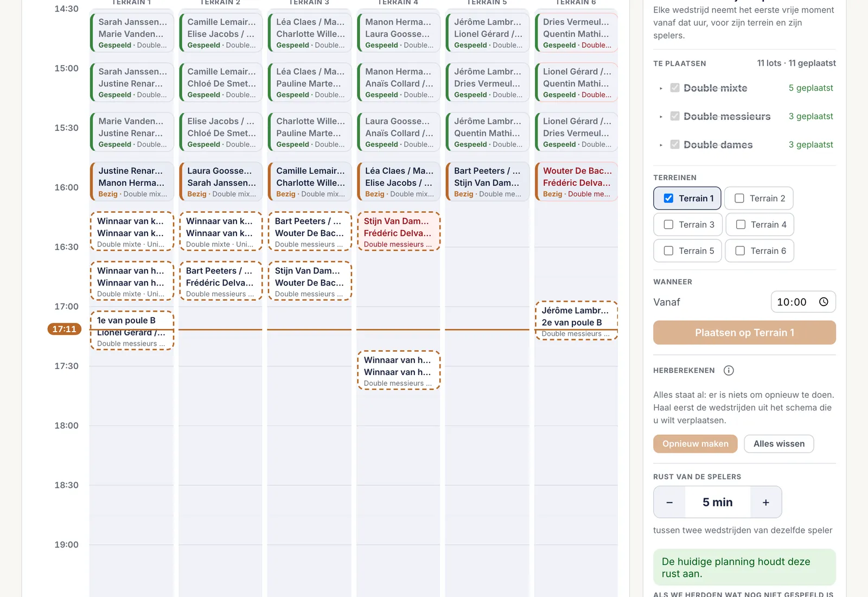Open the 15:30 Charlotte Wille / Pauline Marte match
The image size is (868, 597).
(x=310, y=132)
